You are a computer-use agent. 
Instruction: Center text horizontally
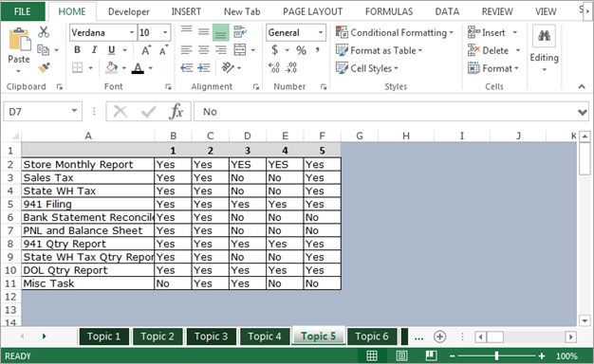coord(203,50)
